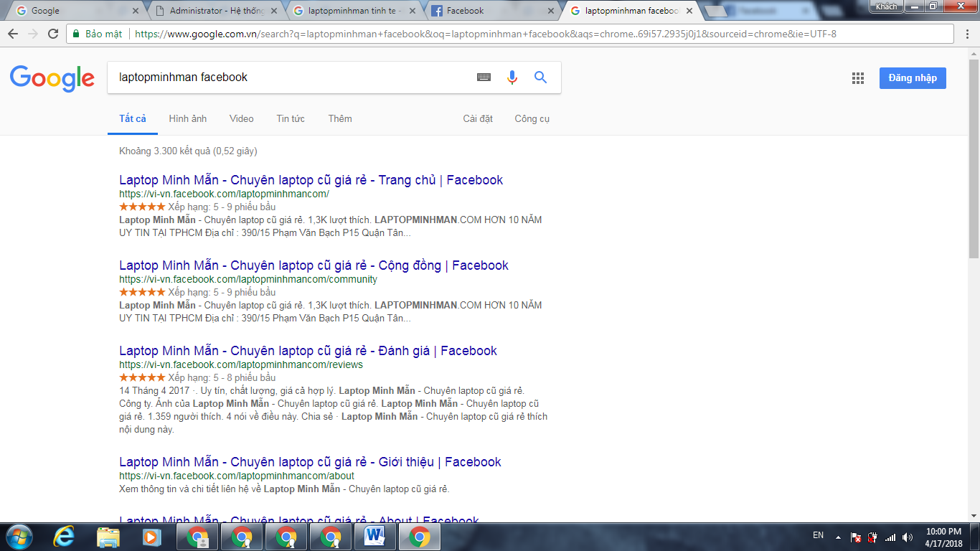Click the "Xếp hạng: 5 - 8 phiếu bầu" rating
The image size is (980, 551).
pos(222,377)
